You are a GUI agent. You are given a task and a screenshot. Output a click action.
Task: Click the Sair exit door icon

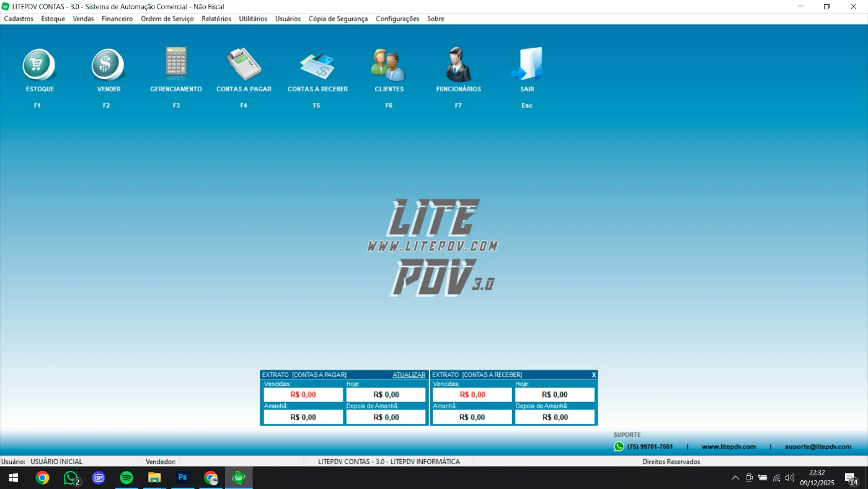tap(527, 65)
